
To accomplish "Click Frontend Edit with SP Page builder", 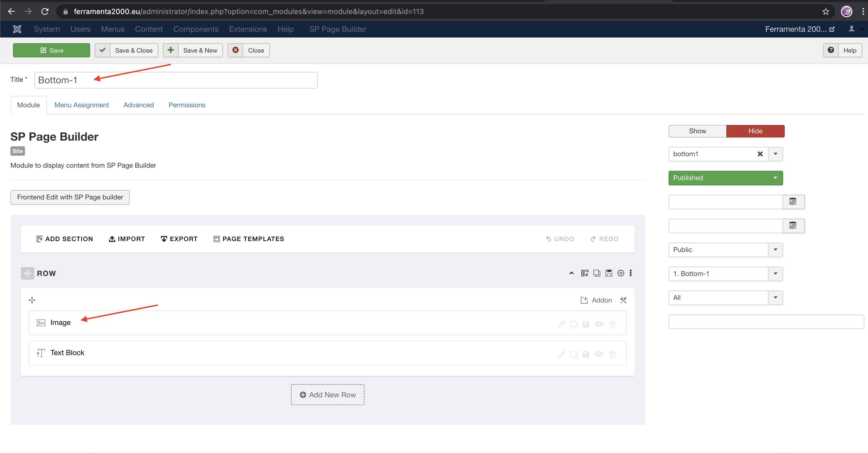I will point(70,197).
